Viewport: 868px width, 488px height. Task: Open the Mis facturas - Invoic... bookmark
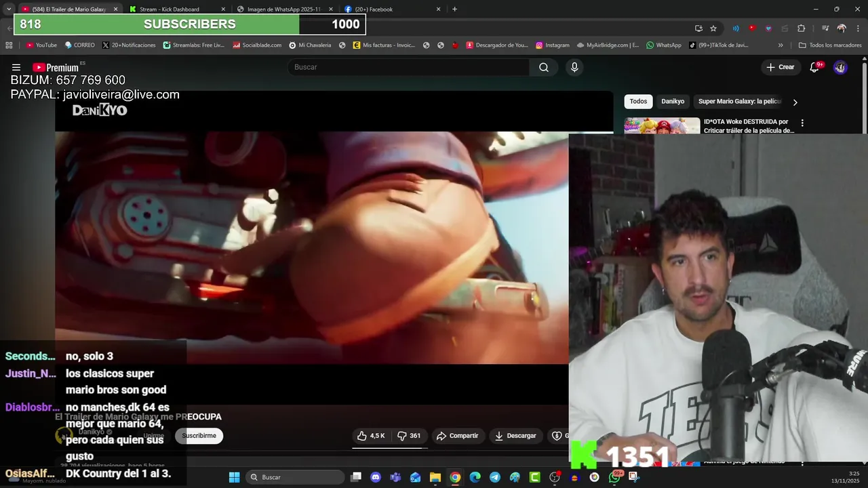coord(384,45)
